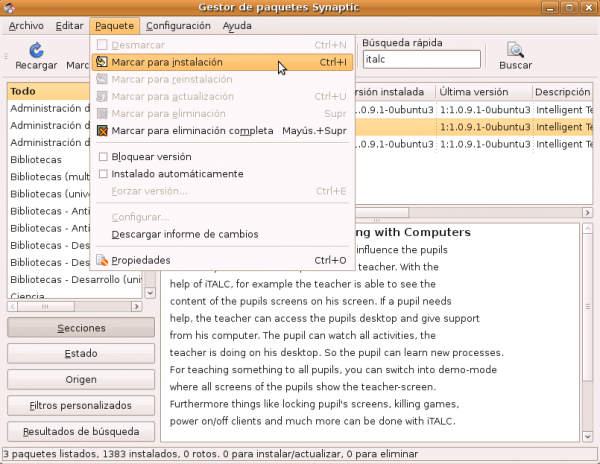Click the Marcar para eliminación completa icon

(102, 130)
